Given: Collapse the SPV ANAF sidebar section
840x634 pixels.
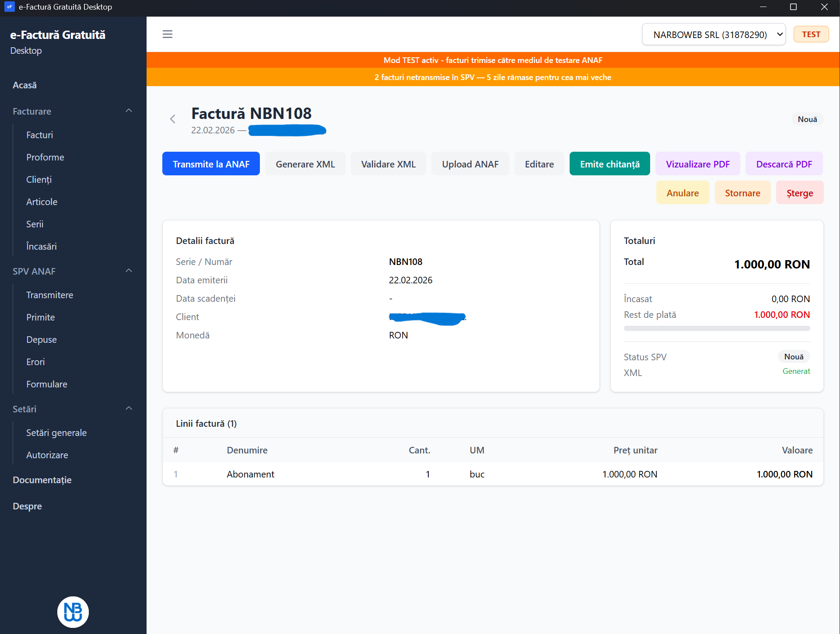Looking at the screenshot, I should coord(129,271).
